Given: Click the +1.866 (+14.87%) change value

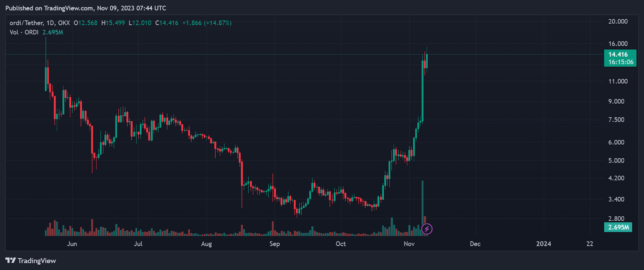Looking at the screenshot, I should pos(206,23).
